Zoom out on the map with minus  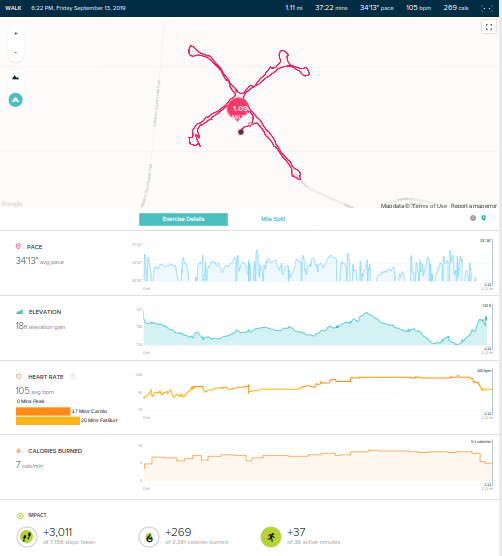[16, 52]
